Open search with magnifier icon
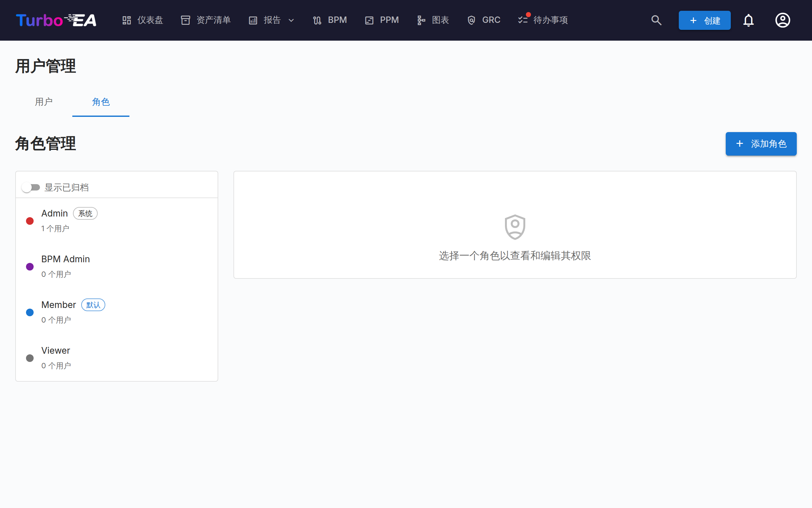This screenshot has height=508, width=812. [x=656, y=20]
